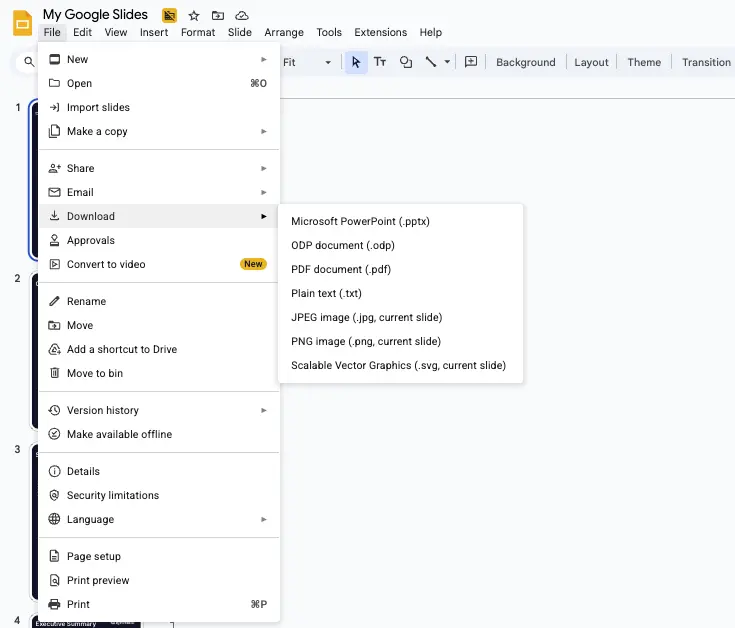Choose Convert to video

159,264
